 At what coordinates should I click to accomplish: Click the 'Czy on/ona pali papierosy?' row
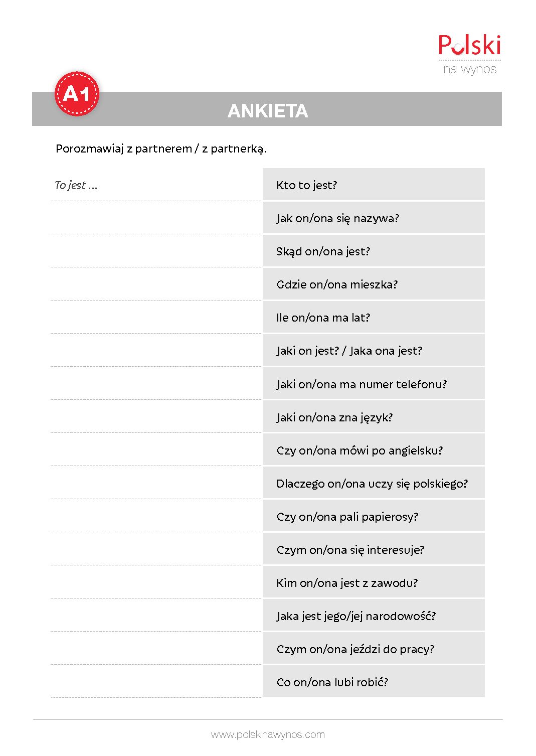point(374,516)
